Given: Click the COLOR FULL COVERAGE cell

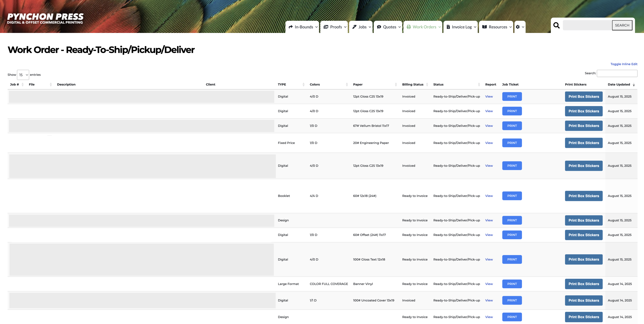Looking at the screenshot, I should (329, 284).
